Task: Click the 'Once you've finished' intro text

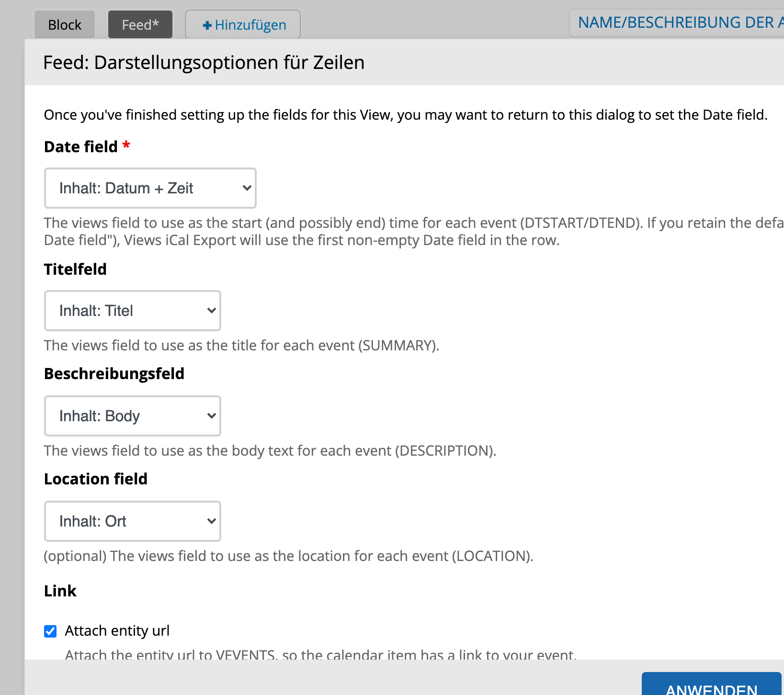Action: coord(406,115)
